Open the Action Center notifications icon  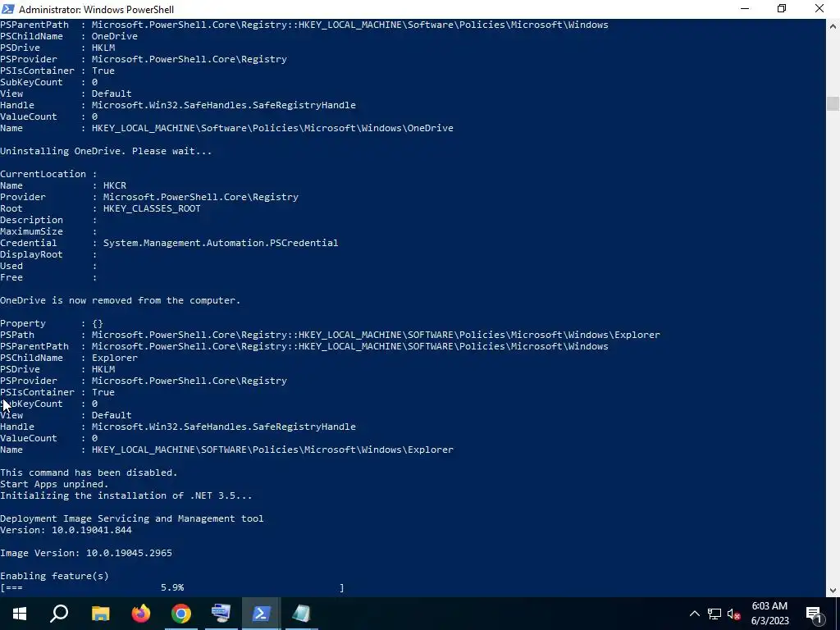[x=814, y=614]
